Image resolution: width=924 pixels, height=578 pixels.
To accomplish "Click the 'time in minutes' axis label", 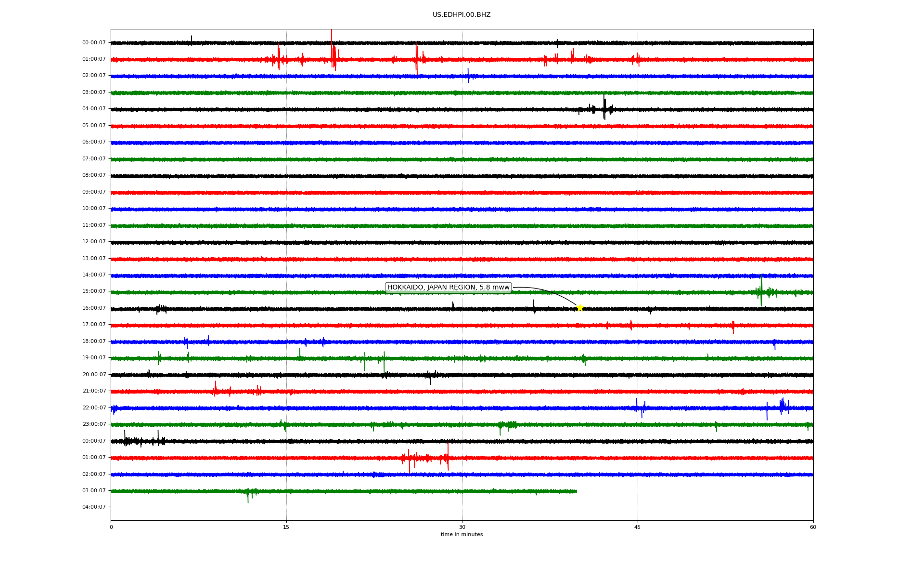I will (x=462, y=534).
